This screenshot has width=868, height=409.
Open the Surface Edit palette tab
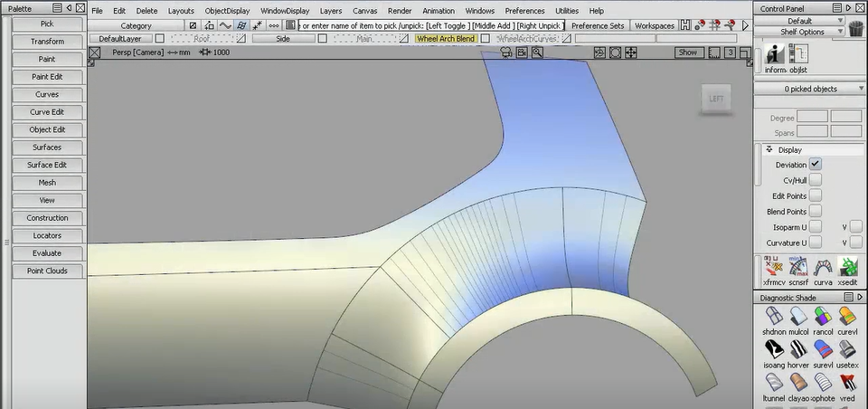(47, 165)
